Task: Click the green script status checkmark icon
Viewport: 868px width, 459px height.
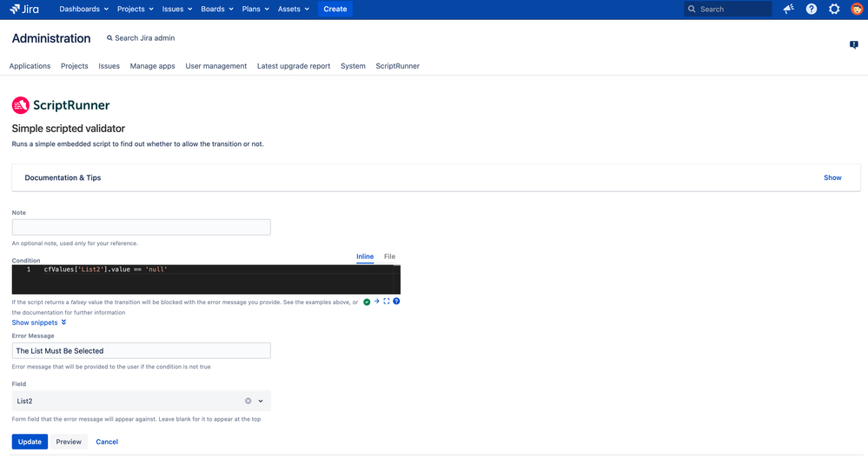Action: point(367,302)
